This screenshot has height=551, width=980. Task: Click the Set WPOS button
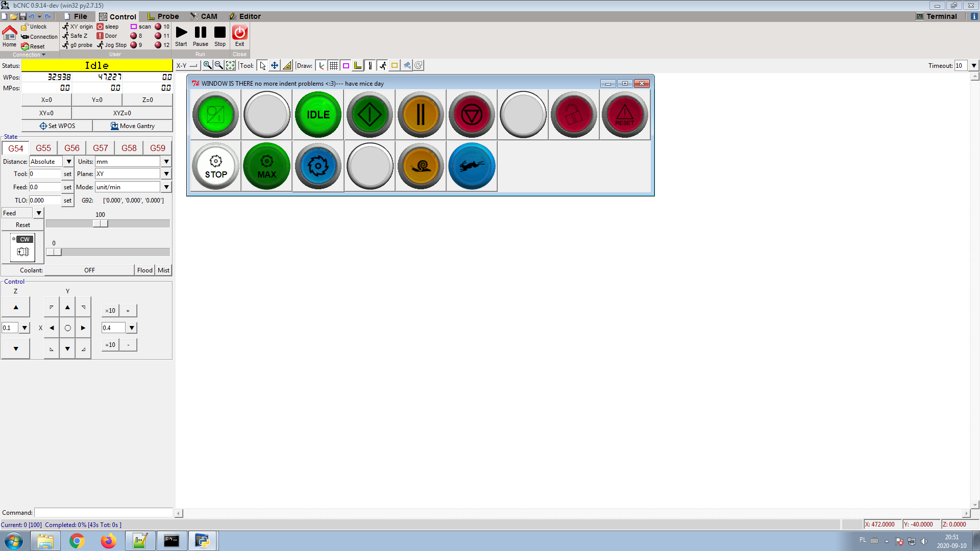(x=56, y=126)
